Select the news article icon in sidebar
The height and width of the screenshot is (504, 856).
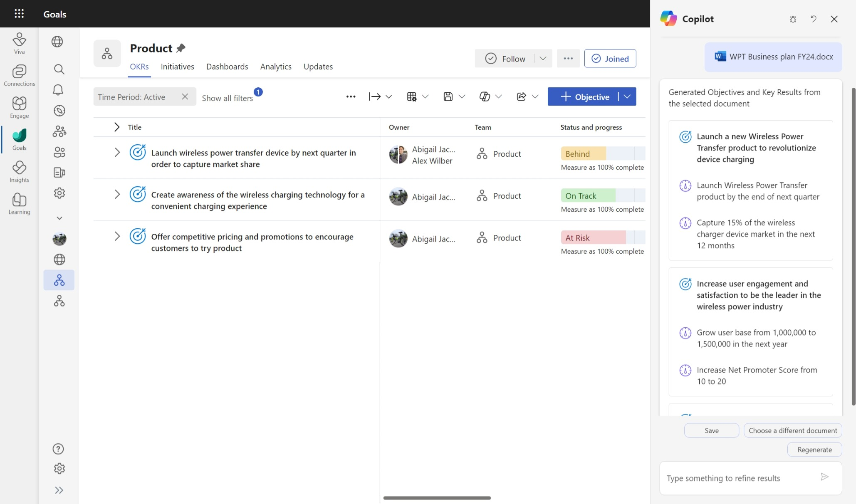(59, 173)
